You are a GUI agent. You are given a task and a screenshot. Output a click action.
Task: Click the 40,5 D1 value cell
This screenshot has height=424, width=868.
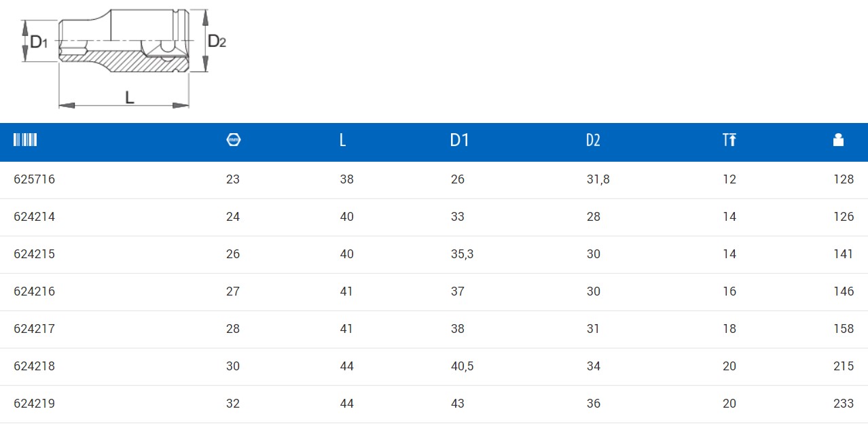[462, 366]
